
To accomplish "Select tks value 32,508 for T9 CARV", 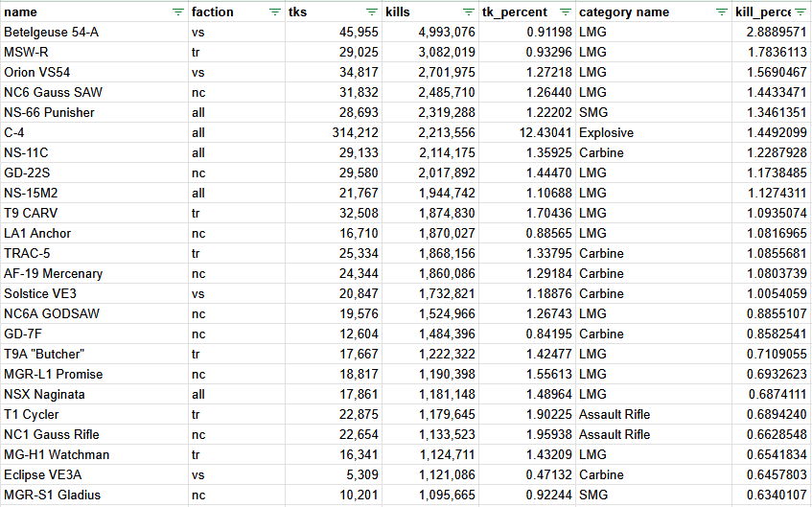I will point(334,214).
